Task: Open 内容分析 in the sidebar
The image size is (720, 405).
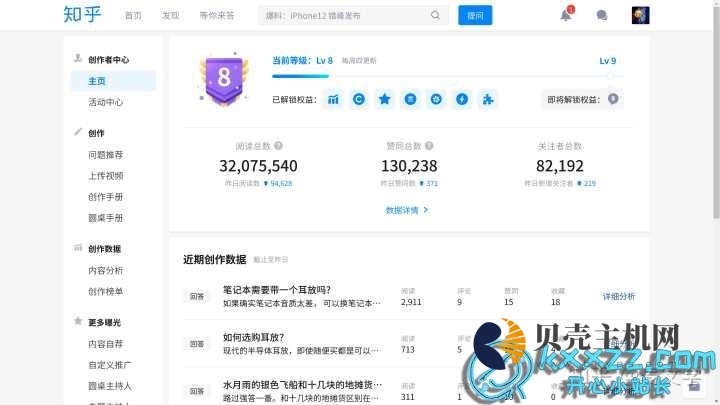Action: 106,270
